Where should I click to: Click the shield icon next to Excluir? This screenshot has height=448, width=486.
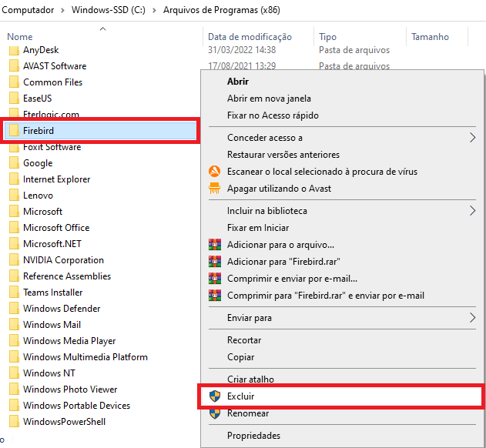[x=215, y=396]
